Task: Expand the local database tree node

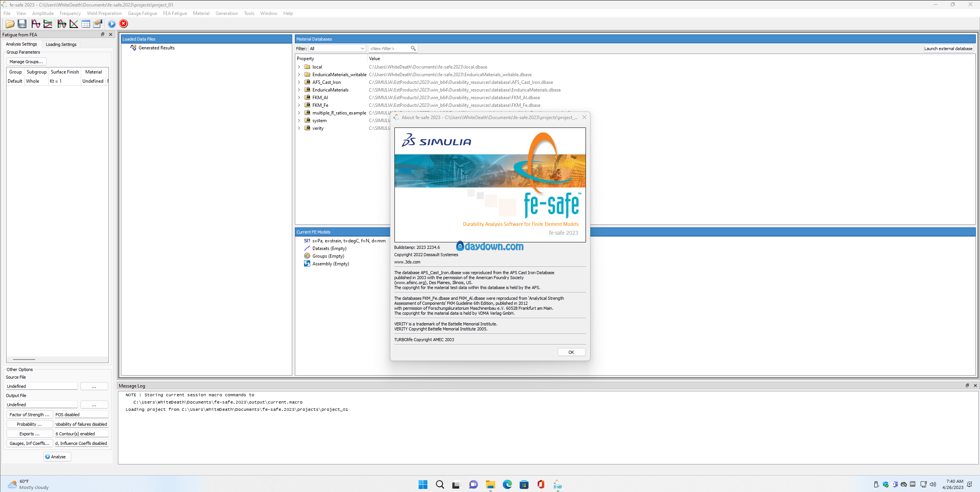Action: 299,67
